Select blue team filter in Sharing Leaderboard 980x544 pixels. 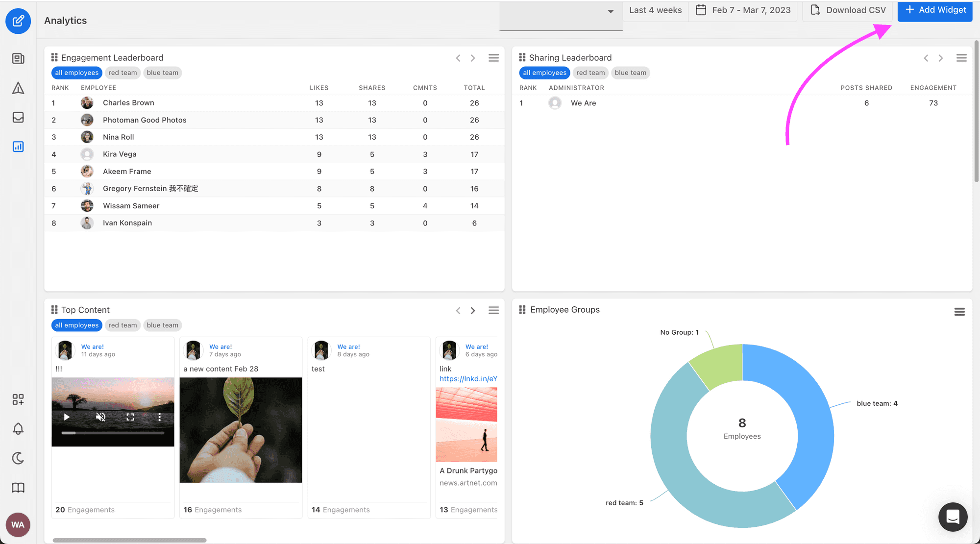tap(631, 73)
